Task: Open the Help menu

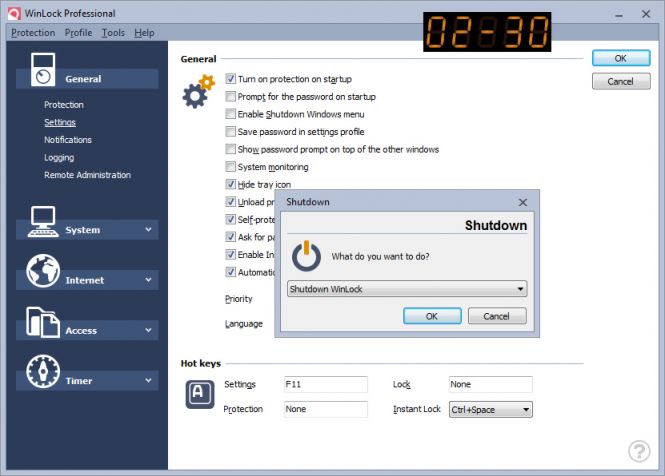Action: (x=144, y=33)
